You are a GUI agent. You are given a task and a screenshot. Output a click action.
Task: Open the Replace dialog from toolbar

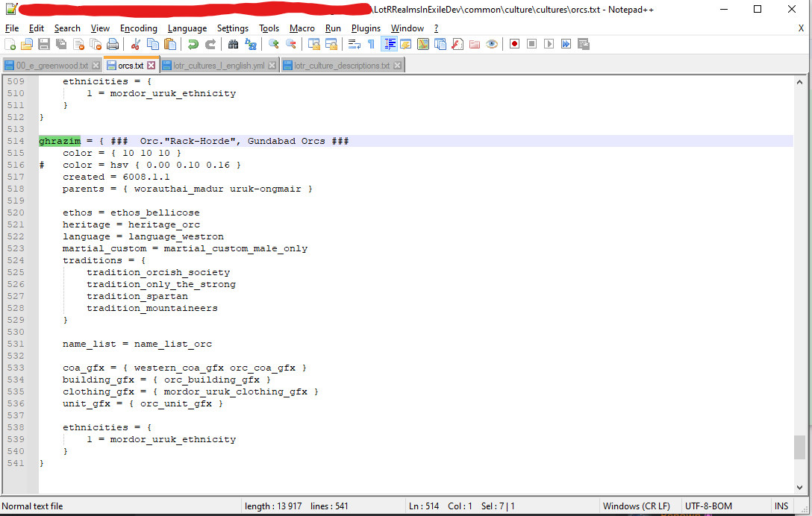point(251,45)
